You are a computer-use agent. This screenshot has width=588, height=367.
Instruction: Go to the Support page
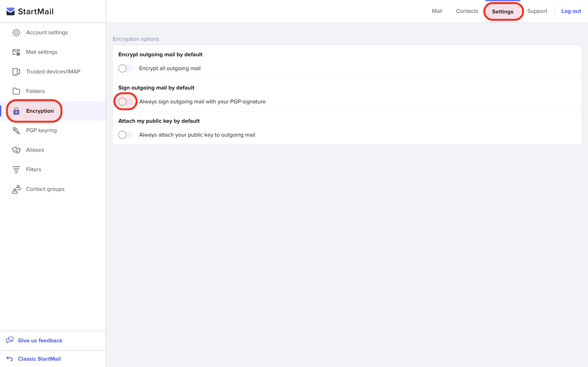537,11
